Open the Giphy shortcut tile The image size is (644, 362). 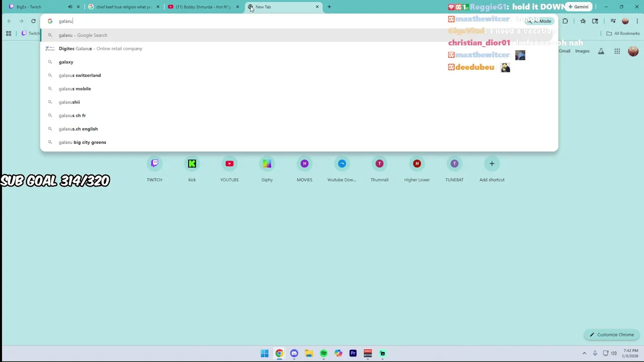(x=267, y=169)
